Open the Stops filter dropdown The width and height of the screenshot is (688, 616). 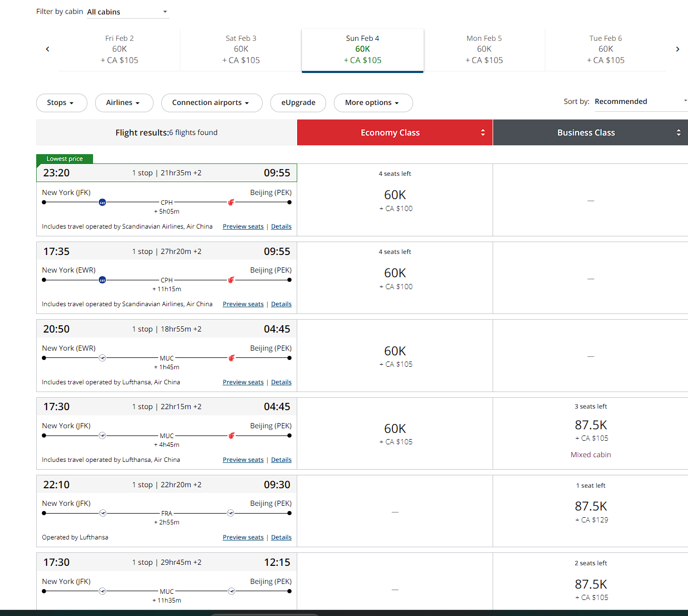[x=62, y=103]
